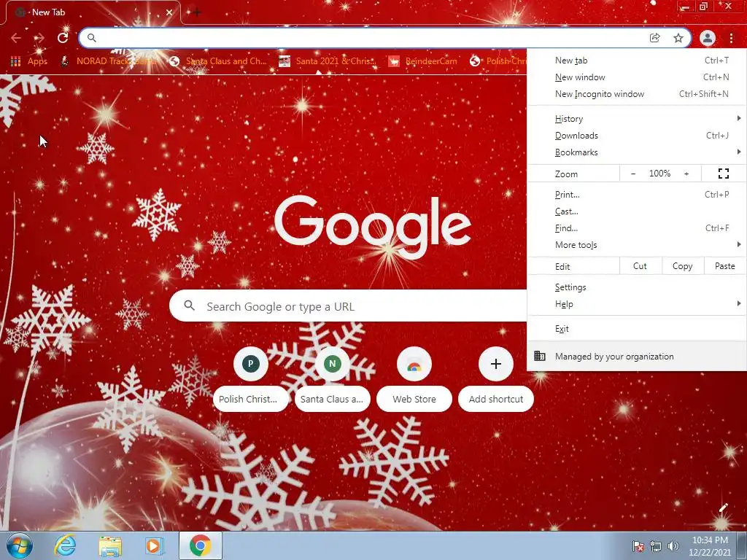Click Managed by your organization

637,356
